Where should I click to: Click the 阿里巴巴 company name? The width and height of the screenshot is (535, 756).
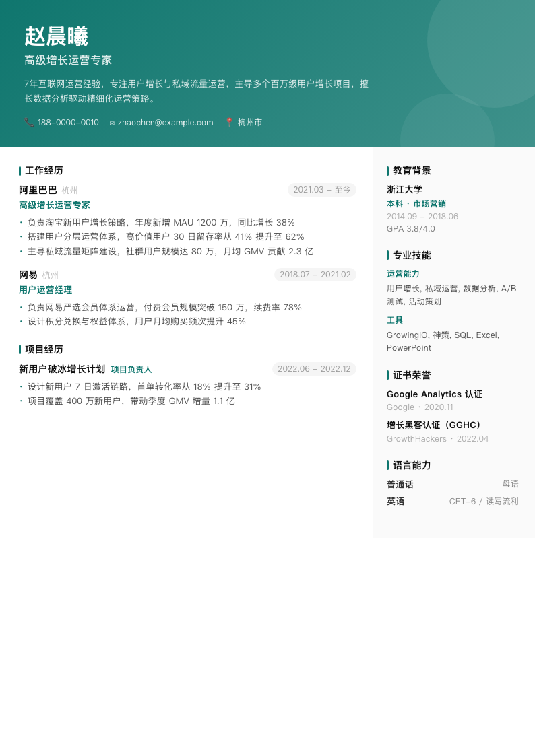pos(38,190)
